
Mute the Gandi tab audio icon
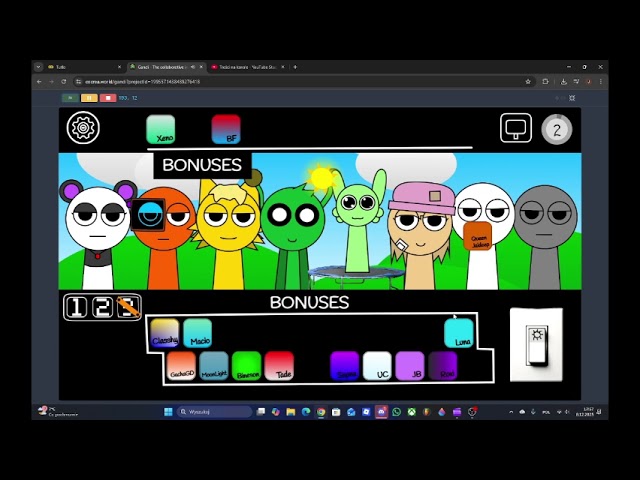click(x=193, y=67)
